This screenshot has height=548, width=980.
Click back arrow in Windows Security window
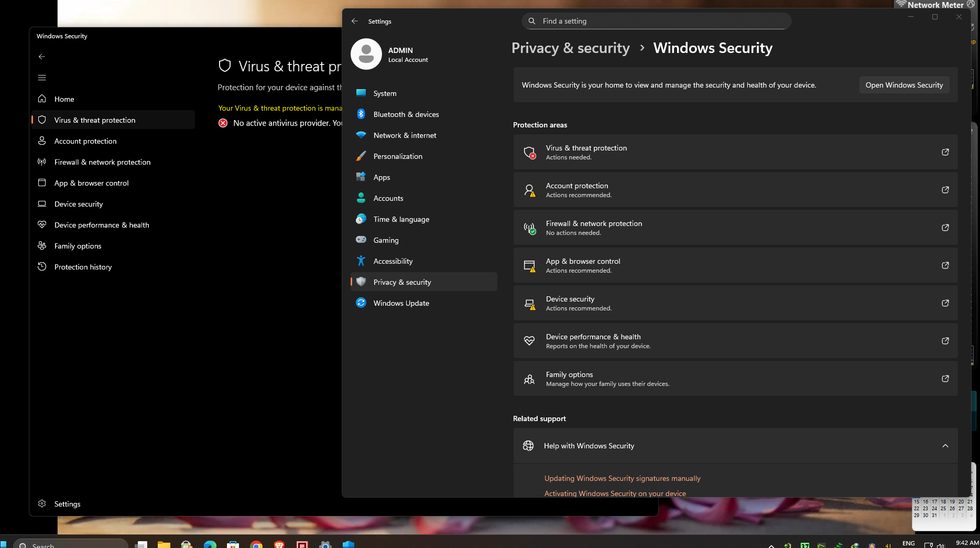pos(42,57)
